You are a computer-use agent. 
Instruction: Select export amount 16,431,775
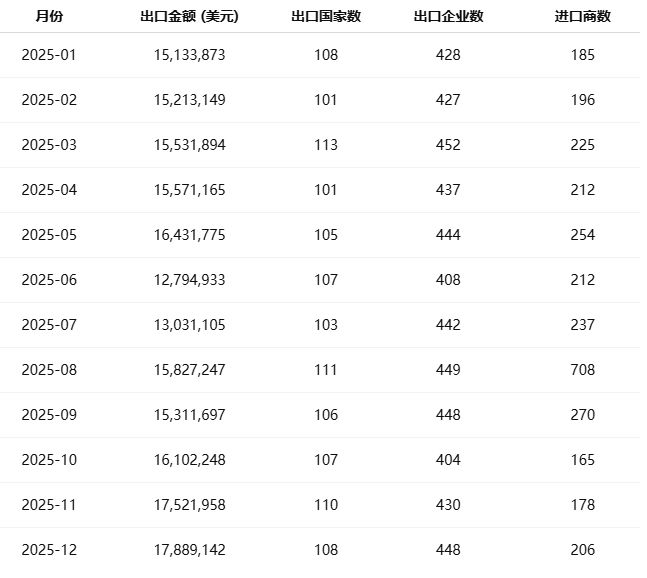[x=190, y=235]
